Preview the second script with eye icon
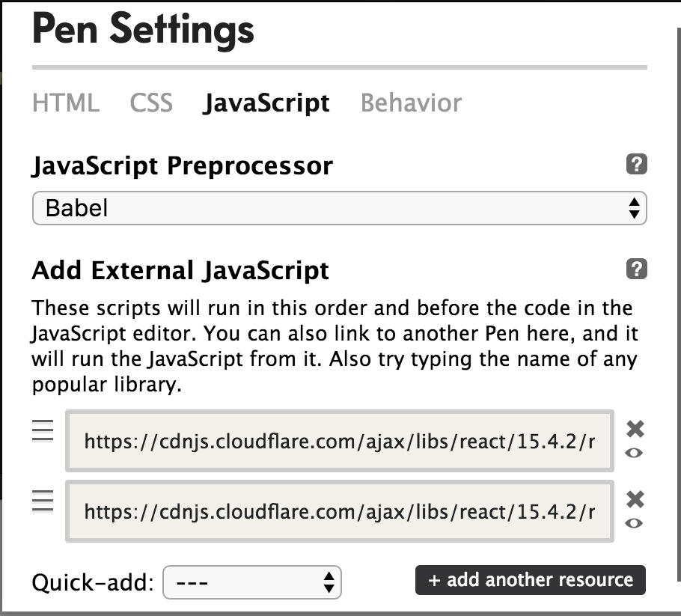Screen dimensions: 681x616 635,523
